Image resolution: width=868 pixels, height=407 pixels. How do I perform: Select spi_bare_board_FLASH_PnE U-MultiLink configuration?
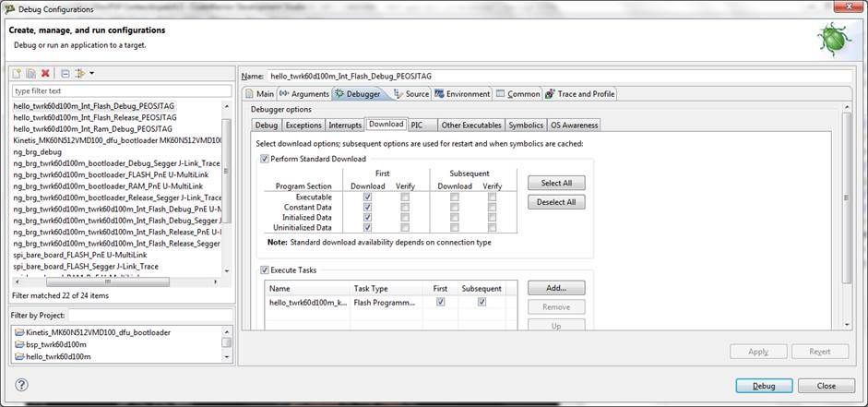click(x=79, y=255)
